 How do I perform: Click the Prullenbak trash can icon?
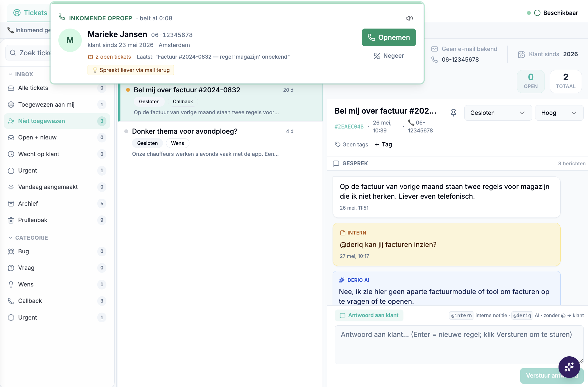11,220
